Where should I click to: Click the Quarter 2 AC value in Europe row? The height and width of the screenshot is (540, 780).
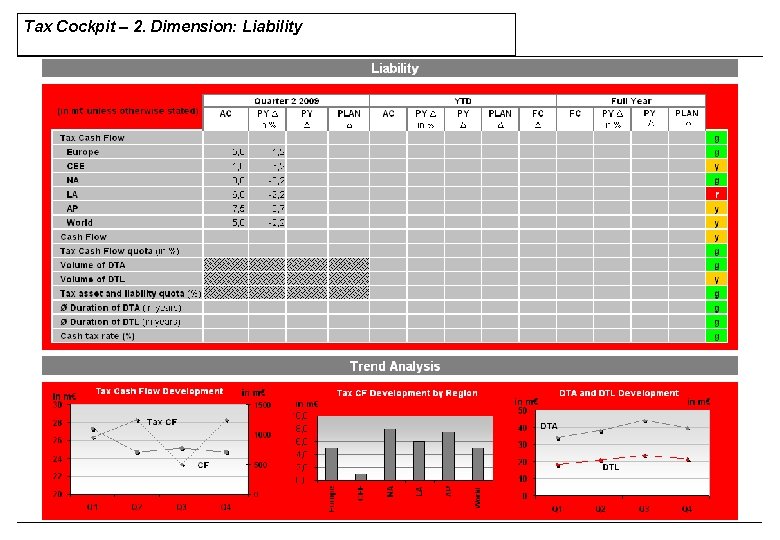pos(238,152)
